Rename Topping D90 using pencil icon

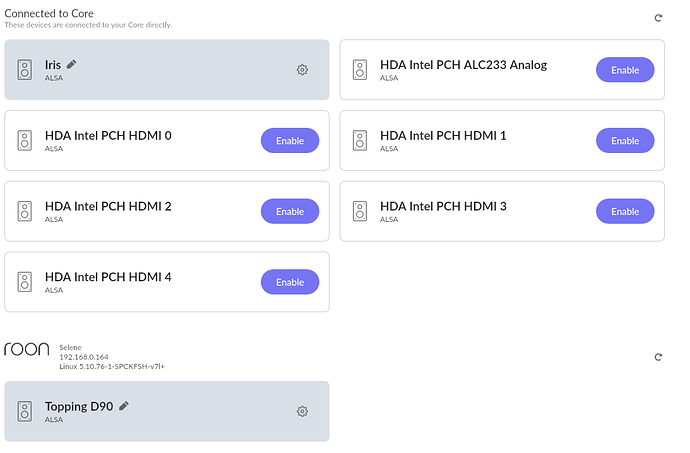click(x=124, y=405)
